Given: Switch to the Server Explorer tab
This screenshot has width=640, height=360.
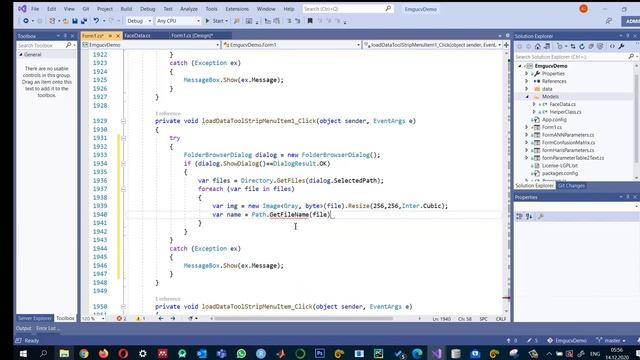Looking at the screenshot, I should (x=35, y=318).
